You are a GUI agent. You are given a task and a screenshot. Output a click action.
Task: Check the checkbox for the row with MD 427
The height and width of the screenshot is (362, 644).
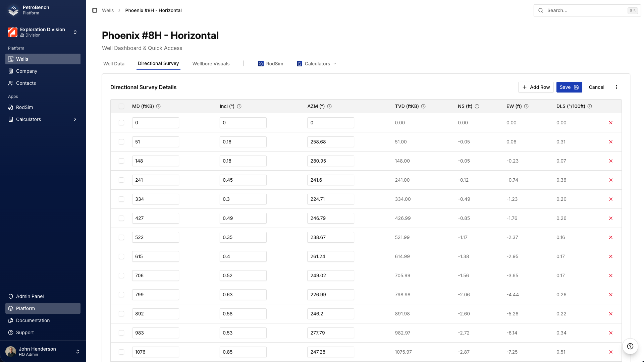[121, 218]
